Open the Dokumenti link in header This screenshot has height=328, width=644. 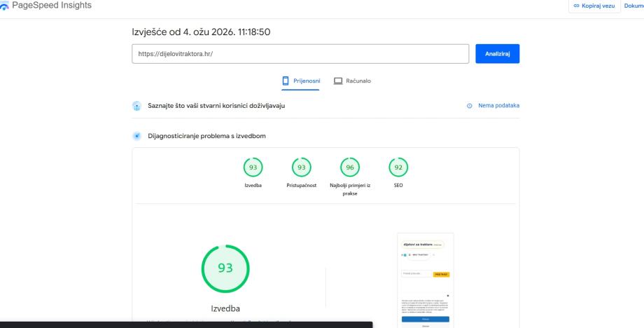tap(633, 6)
